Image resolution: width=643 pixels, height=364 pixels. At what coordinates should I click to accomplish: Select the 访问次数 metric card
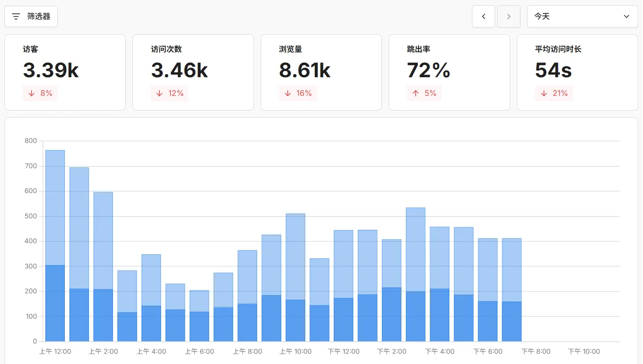point(193,72)
